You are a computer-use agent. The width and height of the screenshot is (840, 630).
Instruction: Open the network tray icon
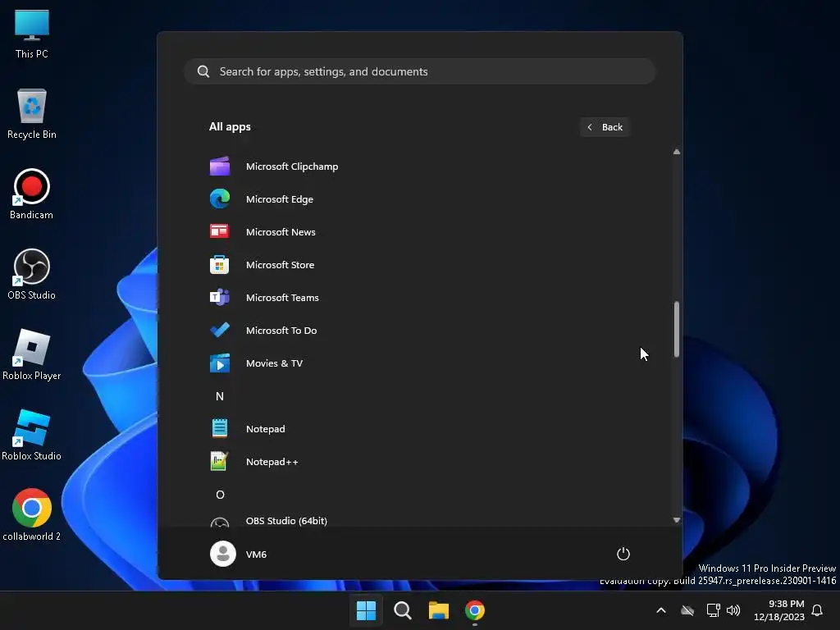coord(713,610)
